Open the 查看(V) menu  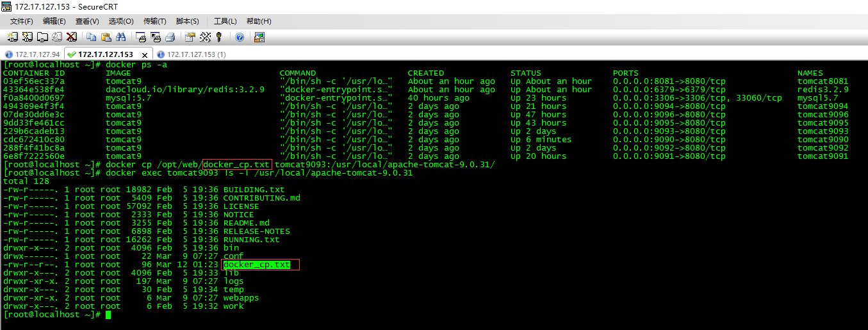click(87, 21)
